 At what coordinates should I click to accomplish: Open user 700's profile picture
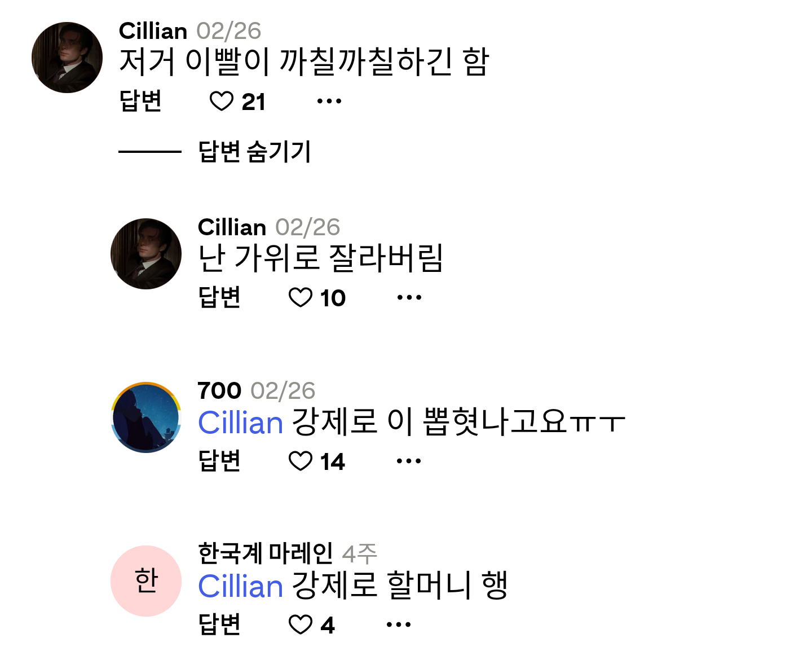pos(146,417)
